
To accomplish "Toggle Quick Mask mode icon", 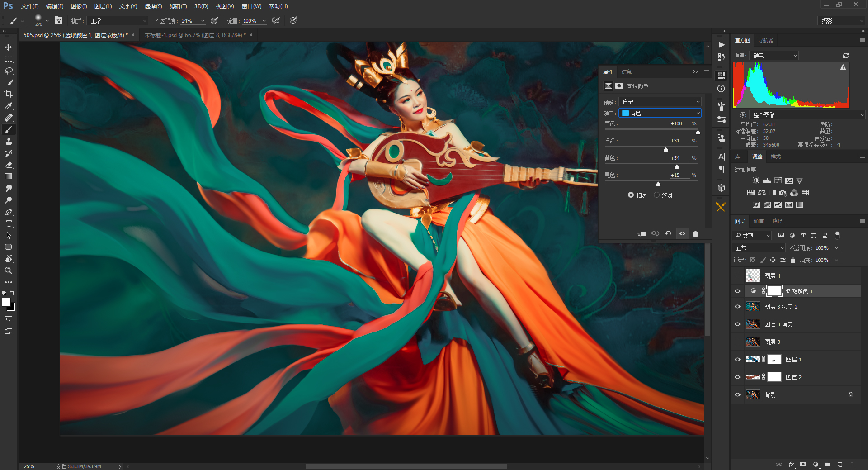I will pyautogui.click(x=9, y=319).
